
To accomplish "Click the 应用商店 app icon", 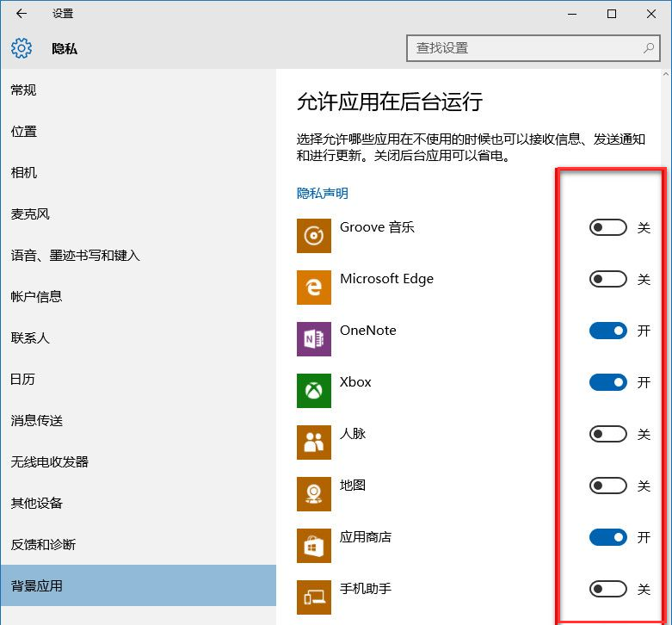I will tap(314, 546).
